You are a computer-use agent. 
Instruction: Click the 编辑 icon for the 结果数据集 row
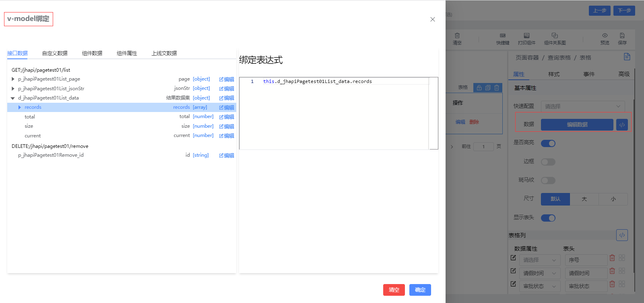pos(227,98)
